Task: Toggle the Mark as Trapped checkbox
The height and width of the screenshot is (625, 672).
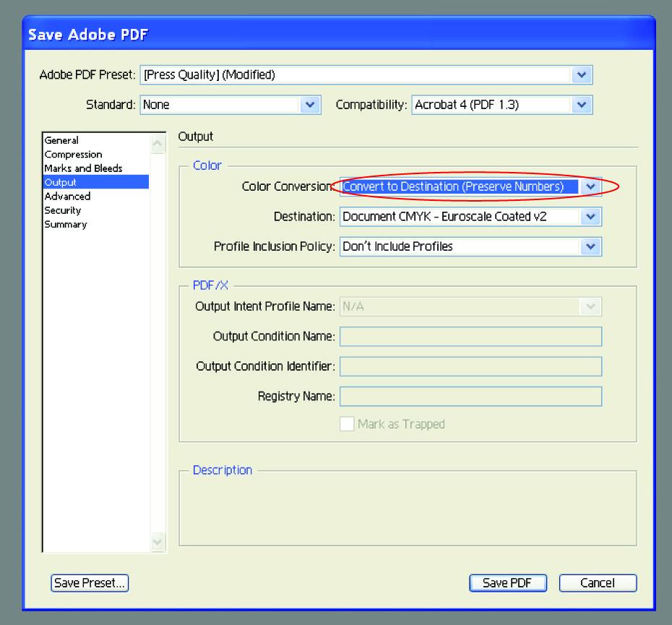Action: point(347,424)
